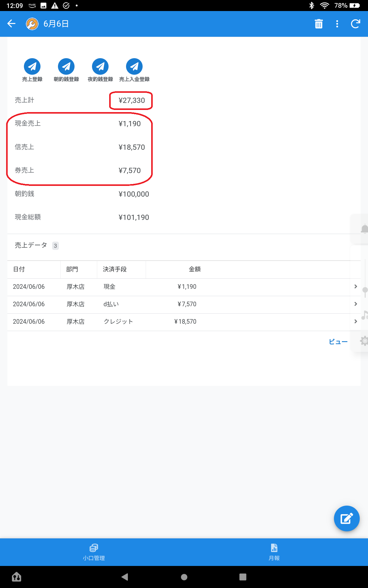Viewport: 368px width, 588px height.
Task: Tap the 売上登録 action icon
Action: 32,66
